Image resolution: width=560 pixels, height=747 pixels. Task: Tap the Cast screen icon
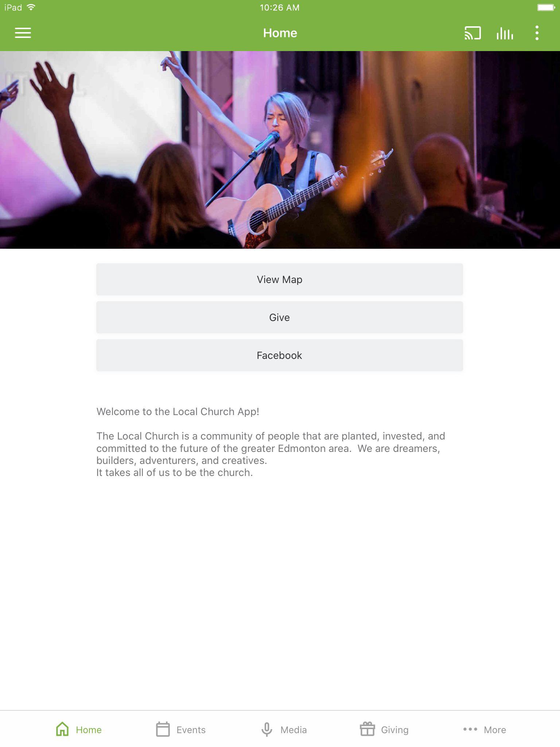pyautogui.click(x=472, y=33)
